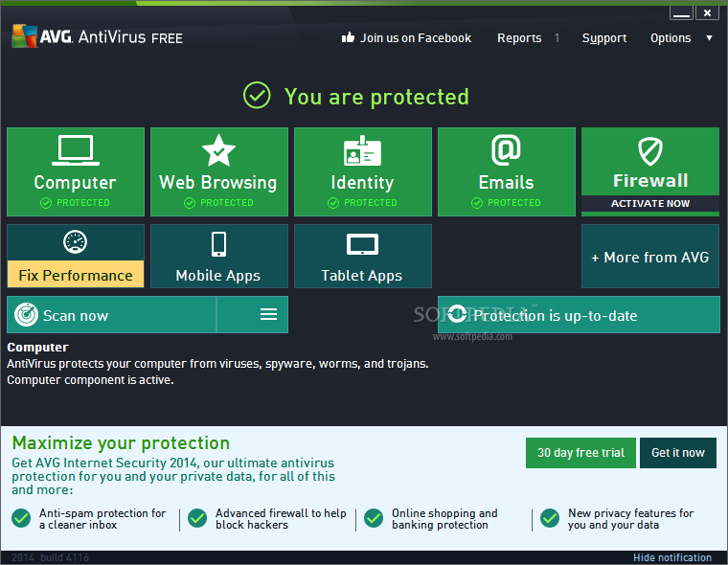Image resolution: width=728 pixels, height=565 pixels.
Task: Expand the Options dropdown arrow
Action: (709, 38)
